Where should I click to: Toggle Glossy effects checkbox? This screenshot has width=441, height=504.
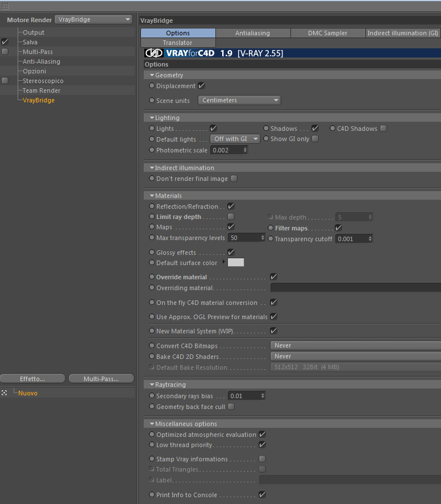(231, 253)
